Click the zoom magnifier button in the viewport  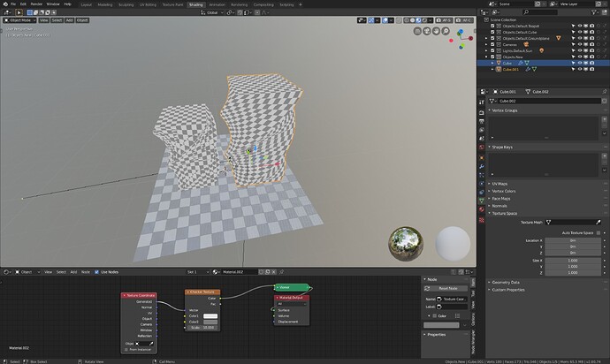point(446,31)
